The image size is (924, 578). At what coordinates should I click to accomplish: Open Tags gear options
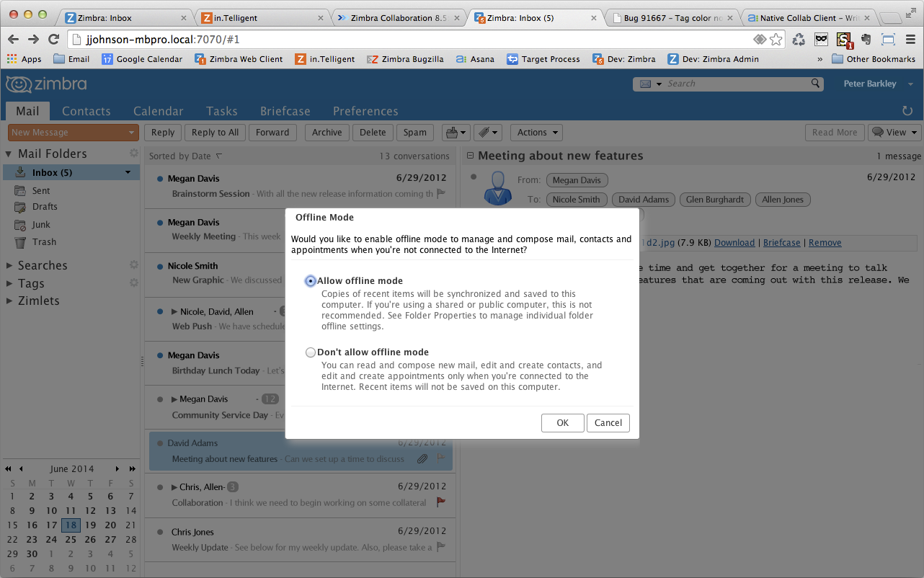[133, 283]
